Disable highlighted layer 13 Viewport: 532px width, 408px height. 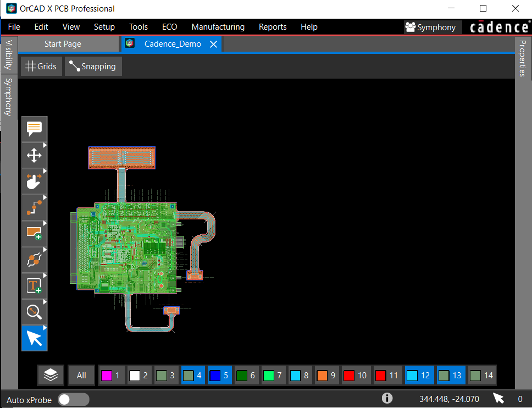pos(451,375)
